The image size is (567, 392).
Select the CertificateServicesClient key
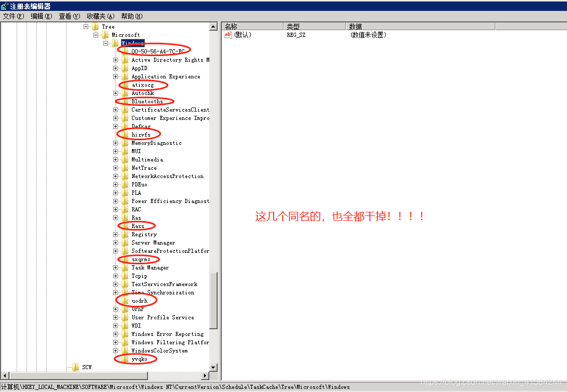(170, 110)
